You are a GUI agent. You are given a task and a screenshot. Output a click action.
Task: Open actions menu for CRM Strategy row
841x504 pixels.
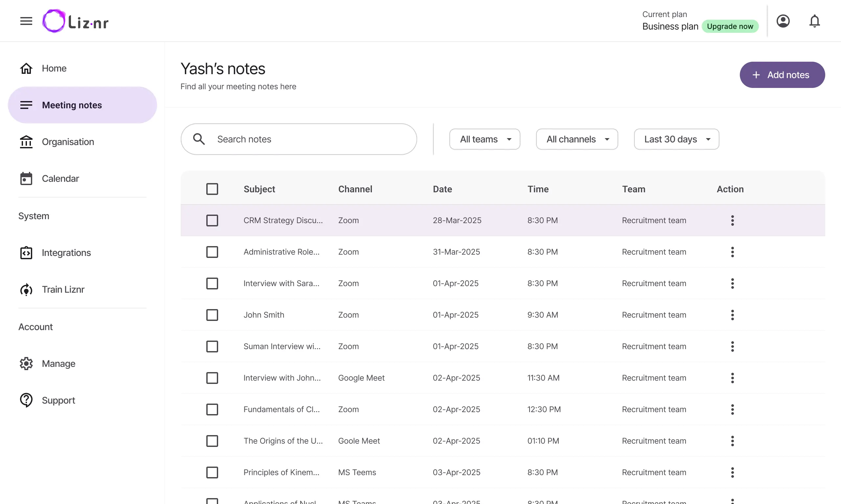733,220
